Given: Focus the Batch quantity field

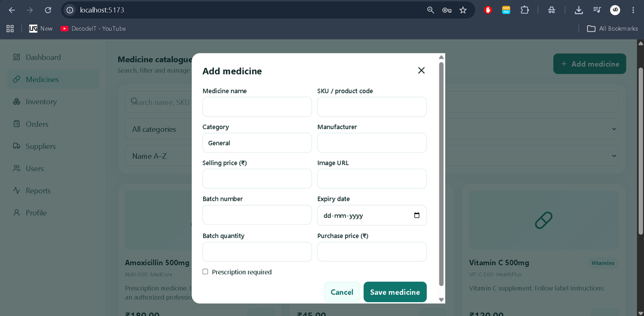Looking at the screenshot, I should (x=257, y=252).
